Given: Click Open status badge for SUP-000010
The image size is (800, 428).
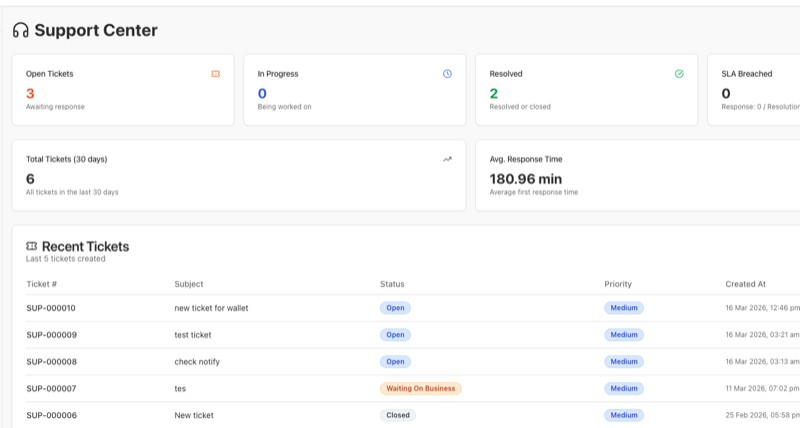Looking at the screenshot, I should [395, 308].
